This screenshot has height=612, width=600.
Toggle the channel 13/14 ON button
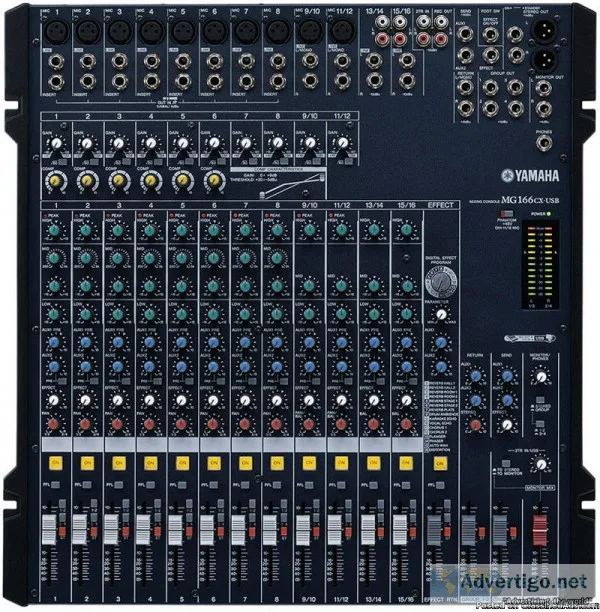pyautogui.click(x=373, y=463)
